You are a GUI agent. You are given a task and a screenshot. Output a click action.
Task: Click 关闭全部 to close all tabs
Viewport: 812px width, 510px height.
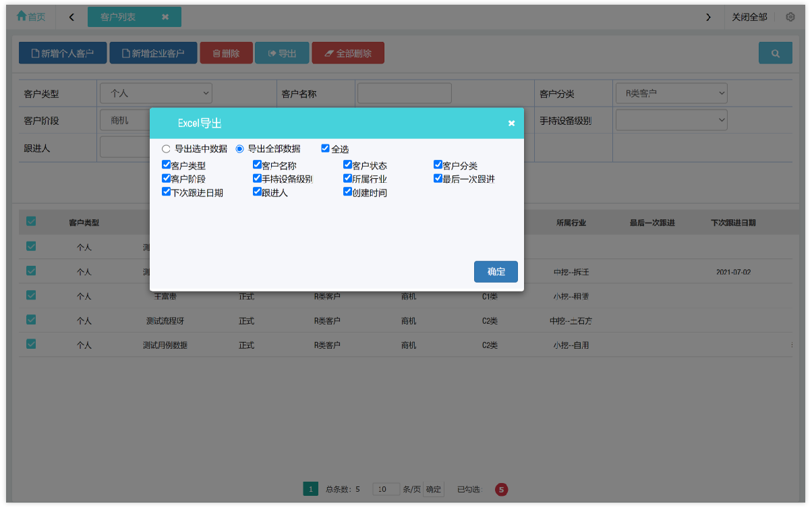(x=749, y=16)
